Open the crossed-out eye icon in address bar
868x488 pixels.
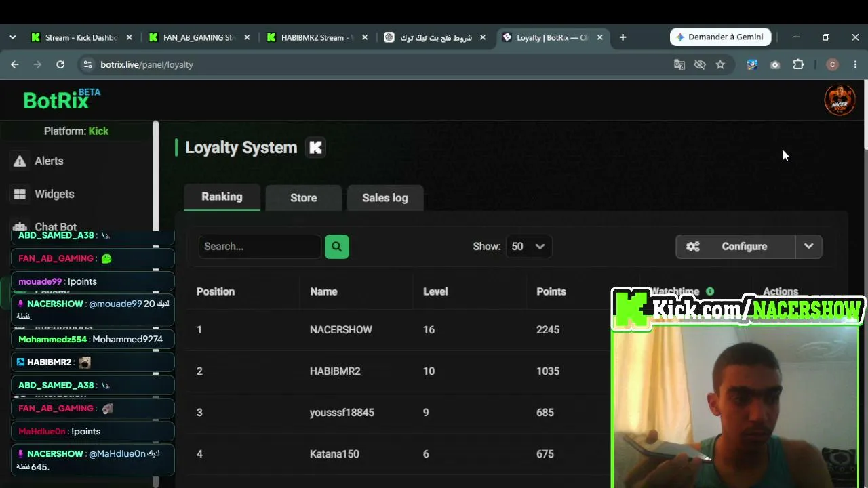(700, 64)
